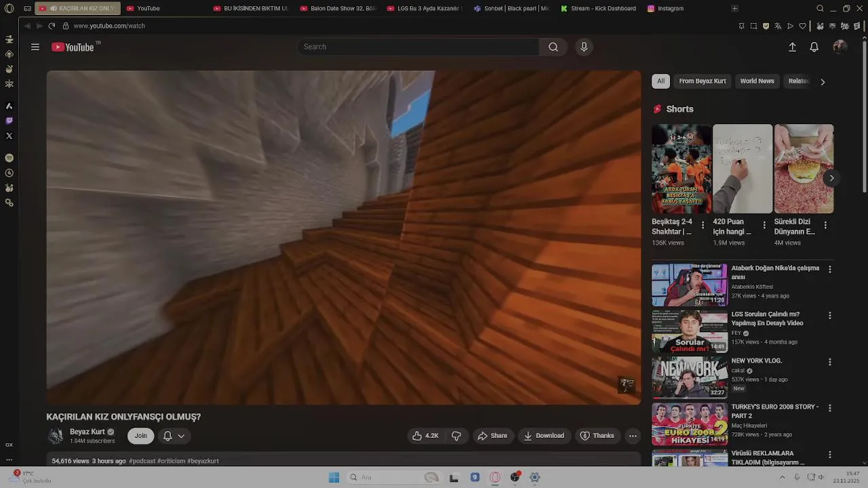868x488 pixels.
Task: Open the GX control at sidebar bottom
Action: pos(9,445)
